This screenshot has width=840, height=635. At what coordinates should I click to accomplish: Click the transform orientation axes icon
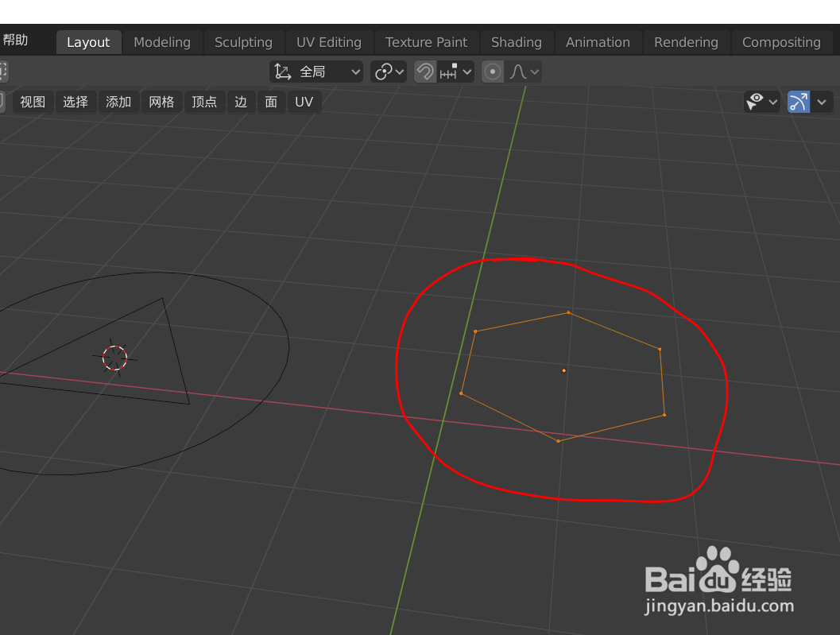coord(281,72)
